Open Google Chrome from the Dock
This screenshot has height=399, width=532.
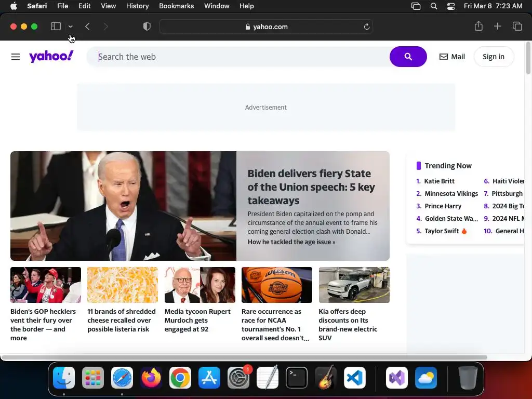pos(180,378)
